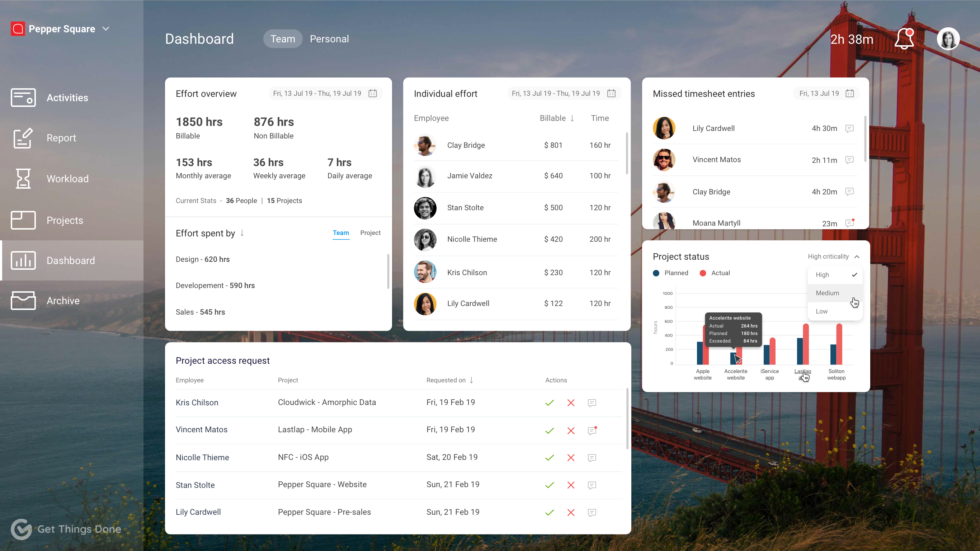Open calendar icon in Missed timesheet entries
Image resolution: width=980 pixels, height=551 pixels.
(x=849, y=93)
